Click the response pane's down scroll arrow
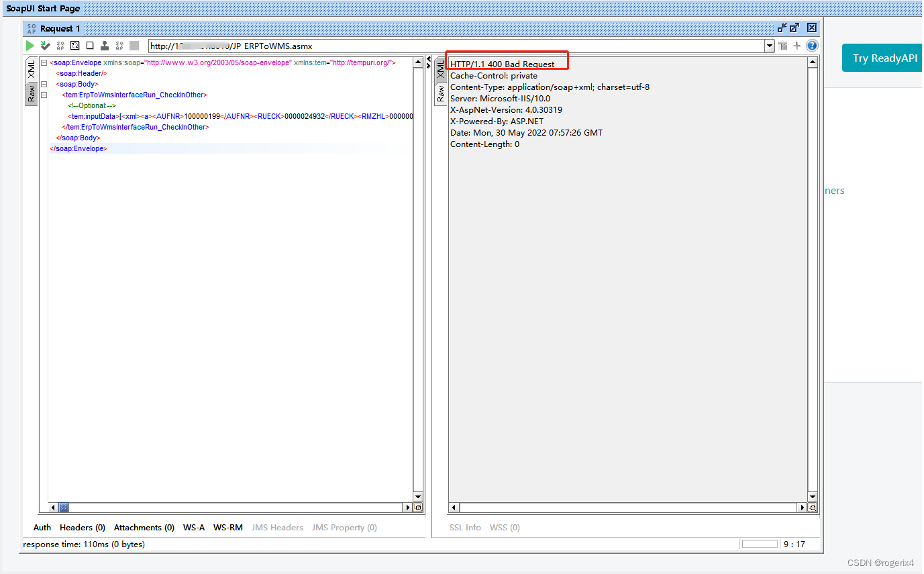The width and height of the screenshot is (924, 574). (x=813, y=497)
